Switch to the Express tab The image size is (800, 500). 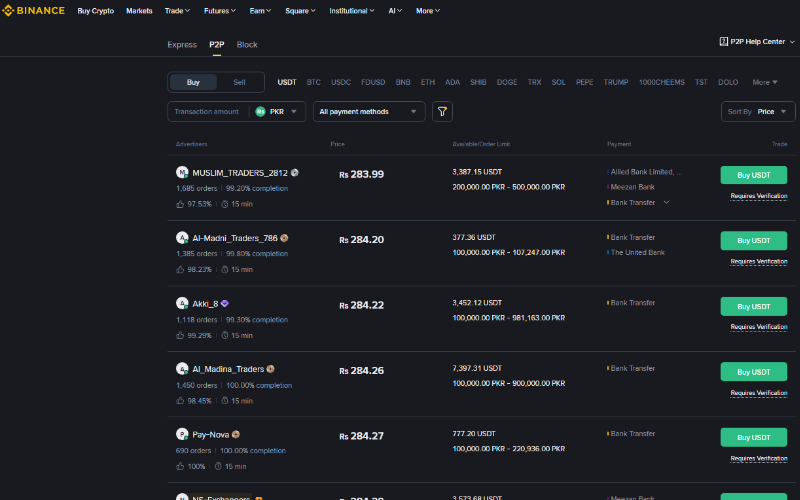pyautogui.click(x=182, y=44)
